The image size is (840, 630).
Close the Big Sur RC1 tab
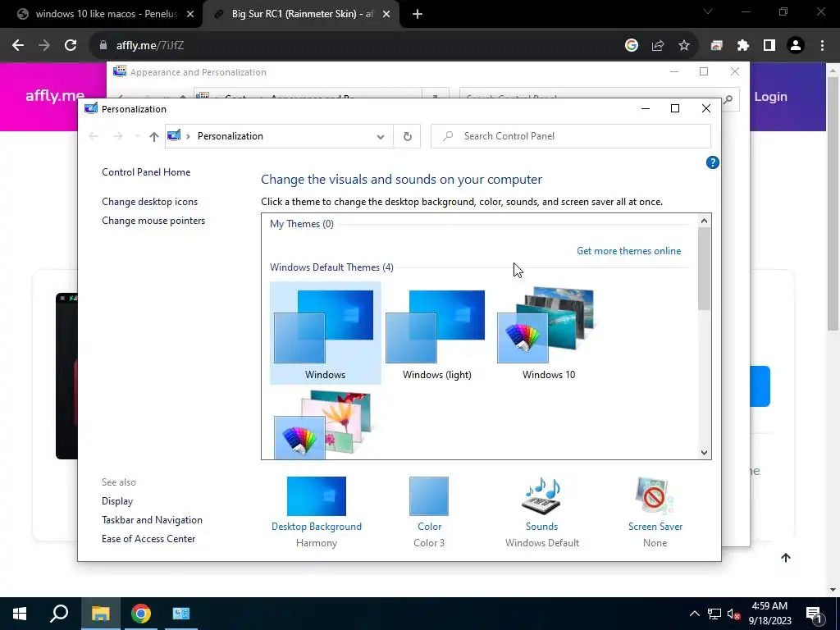point(386,15)
